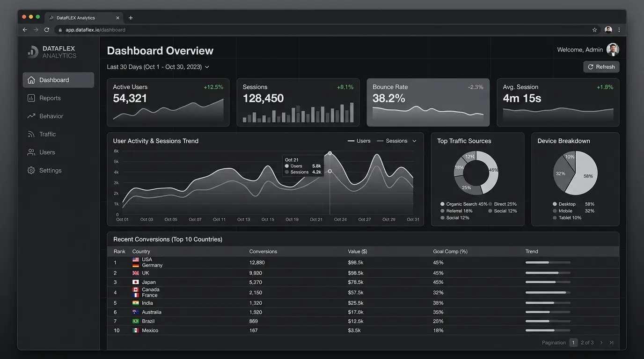Click the Mexico row trend bar
The height and width of the screenshot is (359, 644).
pyautogui.click(x=548, y=330)
